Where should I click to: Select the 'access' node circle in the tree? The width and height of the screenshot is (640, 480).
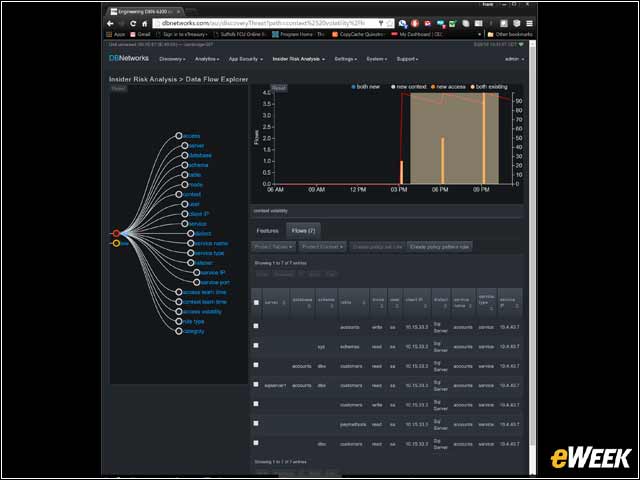179,136
